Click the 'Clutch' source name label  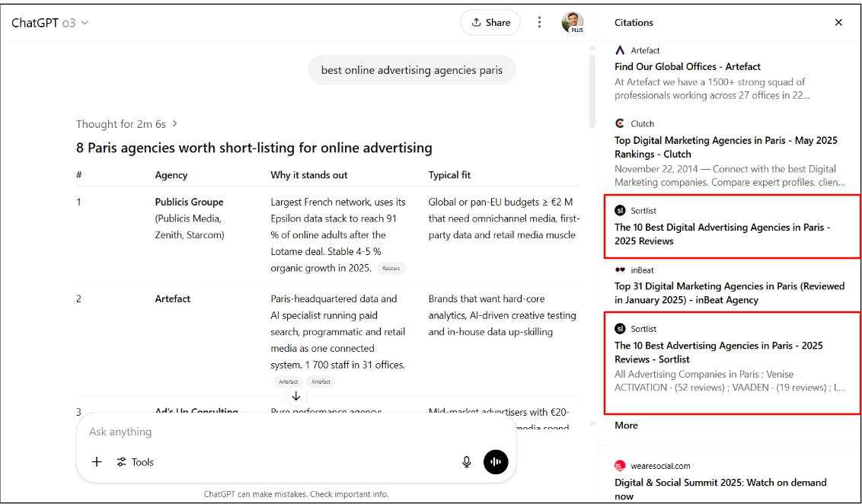click(643, 123)
